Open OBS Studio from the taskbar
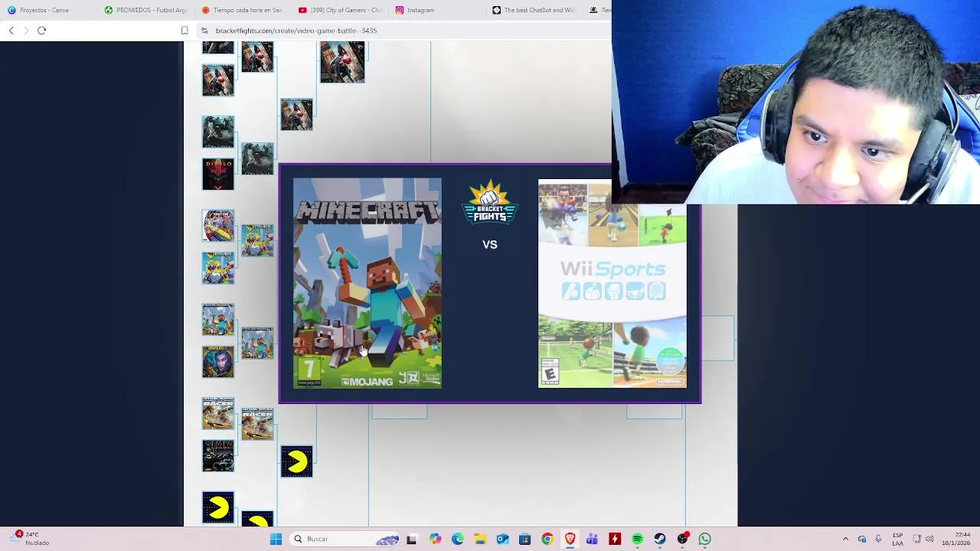The width and height of the screenshot is (980, 551). click(682, 539)
